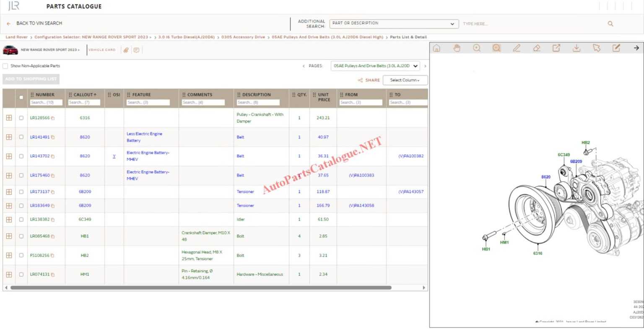644x331 pixels.
Task: Download the diagram image
Action: [576, 48]
